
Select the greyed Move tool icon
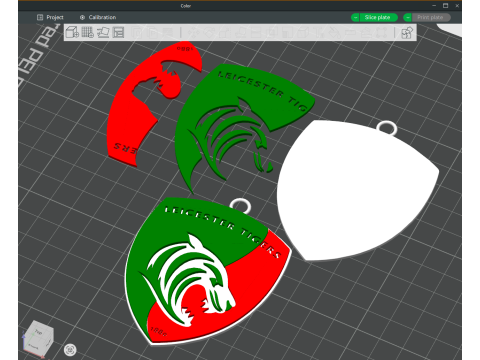pyautogui.click(x=193, y=32)
